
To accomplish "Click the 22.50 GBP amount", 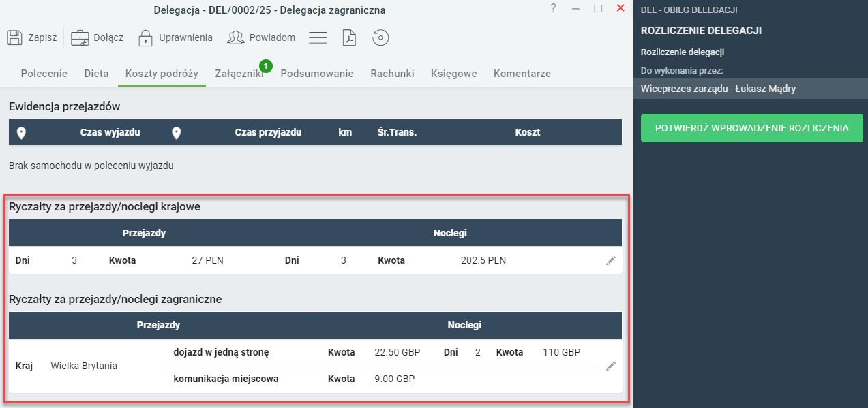I will [x=398, y=352].
